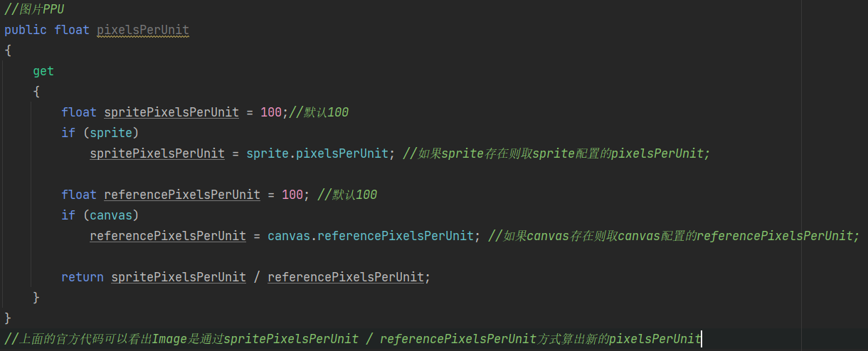Click the closing brace of the property
The image size is (868, 351).
(x=8, y=317)
